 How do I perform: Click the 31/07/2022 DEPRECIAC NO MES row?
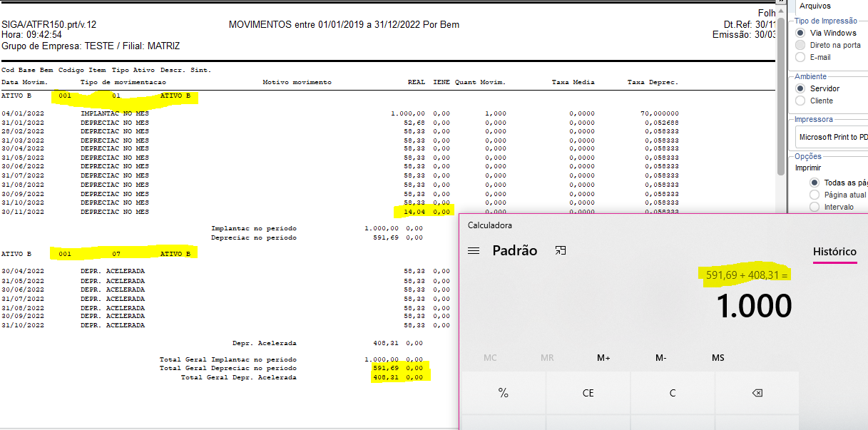tap(339, 175)
